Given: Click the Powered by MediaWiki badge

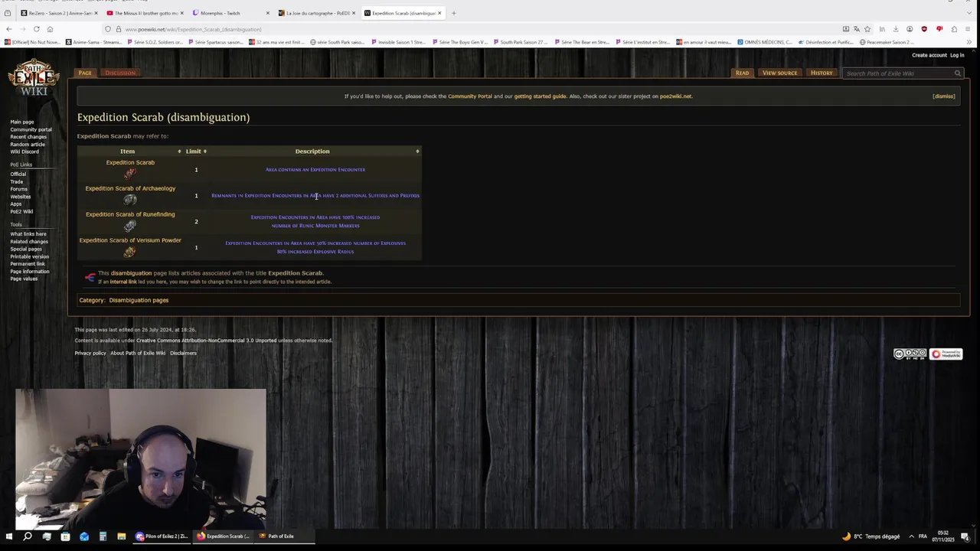Looking at the screenshot, I should 946,354.
